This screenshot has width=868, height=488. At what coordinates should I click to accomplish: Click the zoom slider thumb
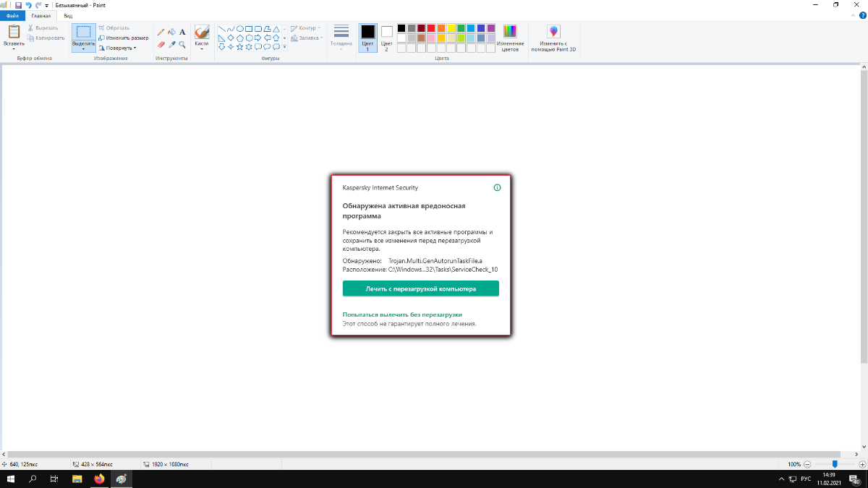click(x=835, y=463)
